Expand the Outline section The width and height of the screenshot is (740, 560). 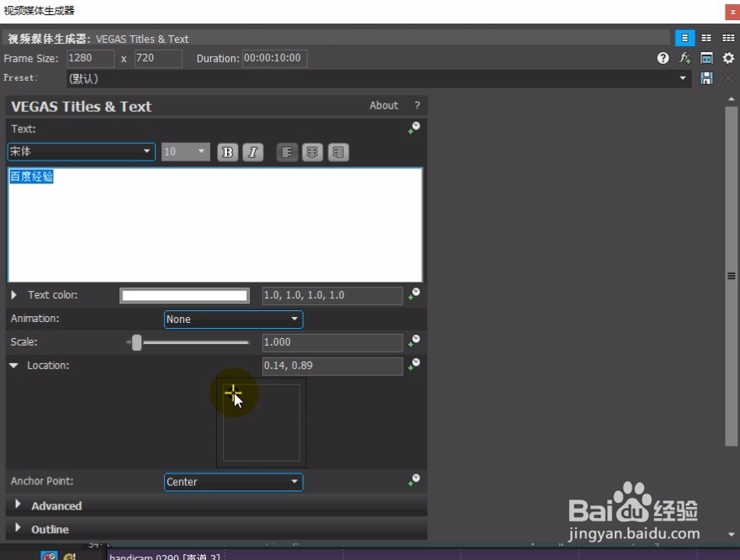point(18,527)
